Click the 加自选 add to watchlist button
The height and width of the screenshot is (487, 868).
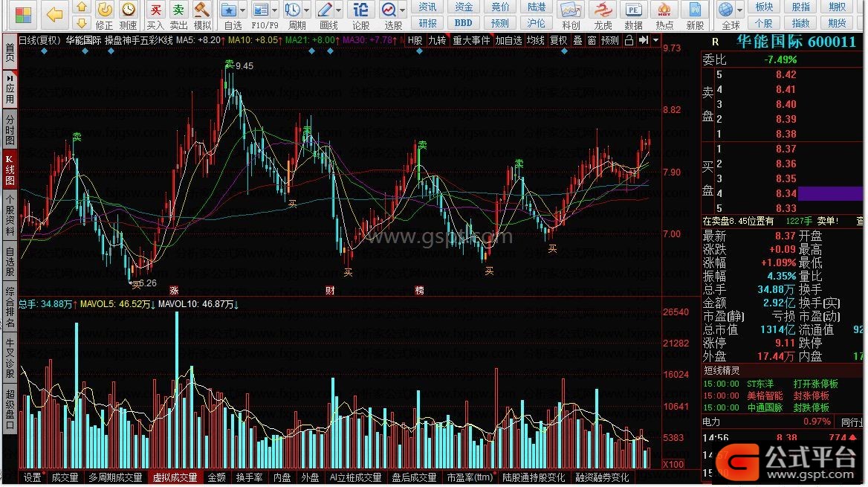pos(508,40)
